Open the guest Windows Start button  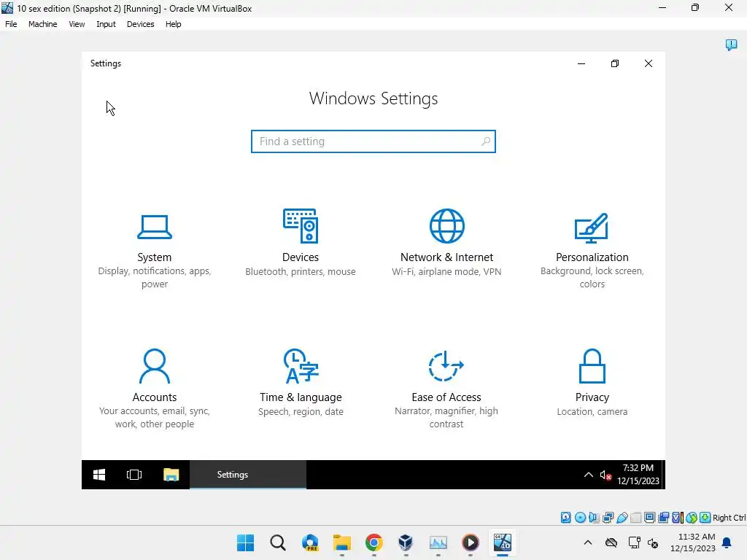click(x=99, y=475)
